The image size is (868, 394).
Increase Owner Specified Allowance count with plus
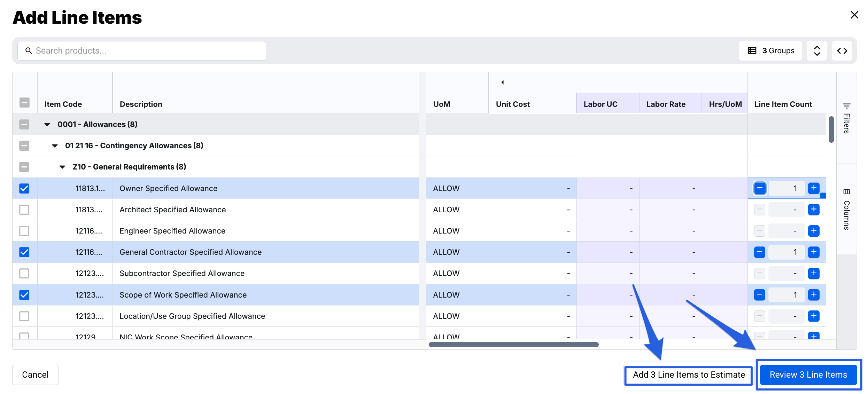[814, 188]
